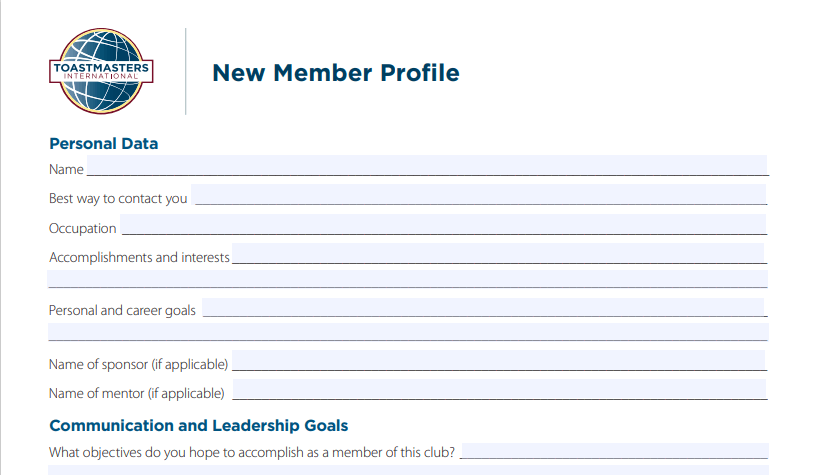This screenshot has width=816, height=475.
Task: Click the "Occupation" label text
Action: pyautogui.click(x=82, y=229)
